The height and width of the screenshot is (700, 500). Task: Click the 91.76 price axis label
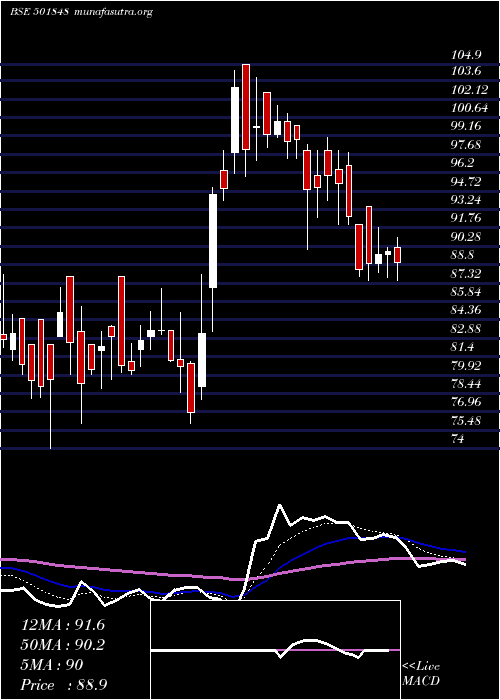coord(466,218)
